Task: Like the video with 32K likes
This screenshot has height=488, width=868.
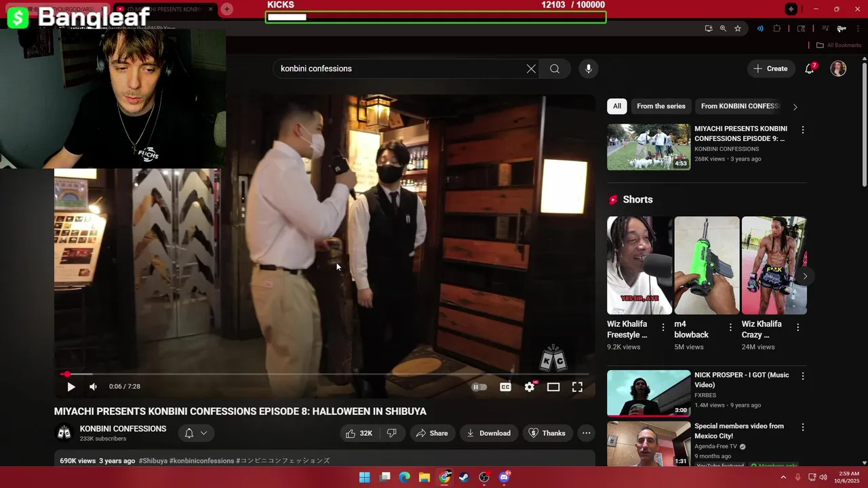Action: click(359, 433)
